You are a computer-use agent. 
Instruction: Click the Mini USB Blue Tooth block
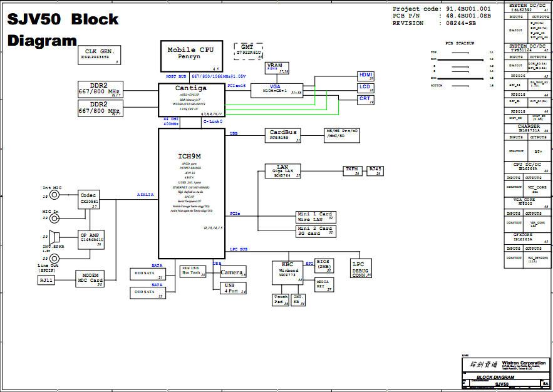[193, 272]
